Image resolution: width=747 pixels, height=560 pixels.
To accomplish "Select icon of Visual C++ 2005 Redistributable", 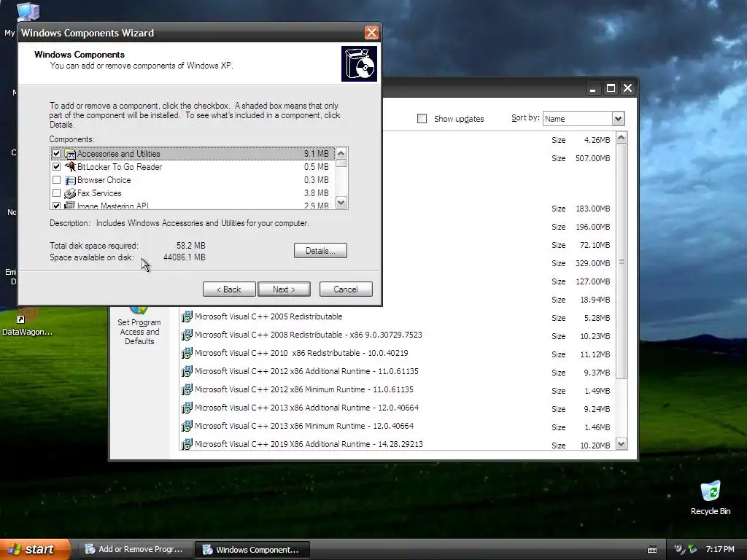I will point(187,316).
